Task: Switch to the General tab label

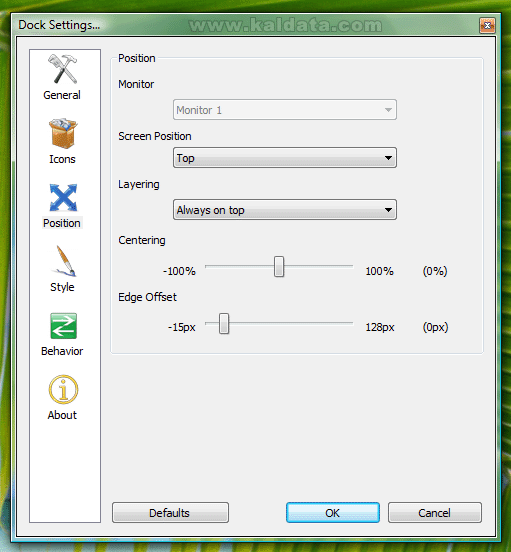Action: tap(62, 95)
